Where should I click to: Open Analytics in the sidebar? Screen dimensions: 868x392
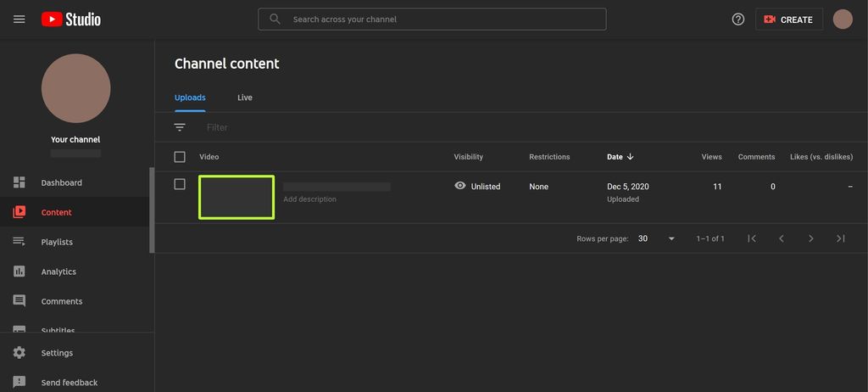(x=58, y=272)
